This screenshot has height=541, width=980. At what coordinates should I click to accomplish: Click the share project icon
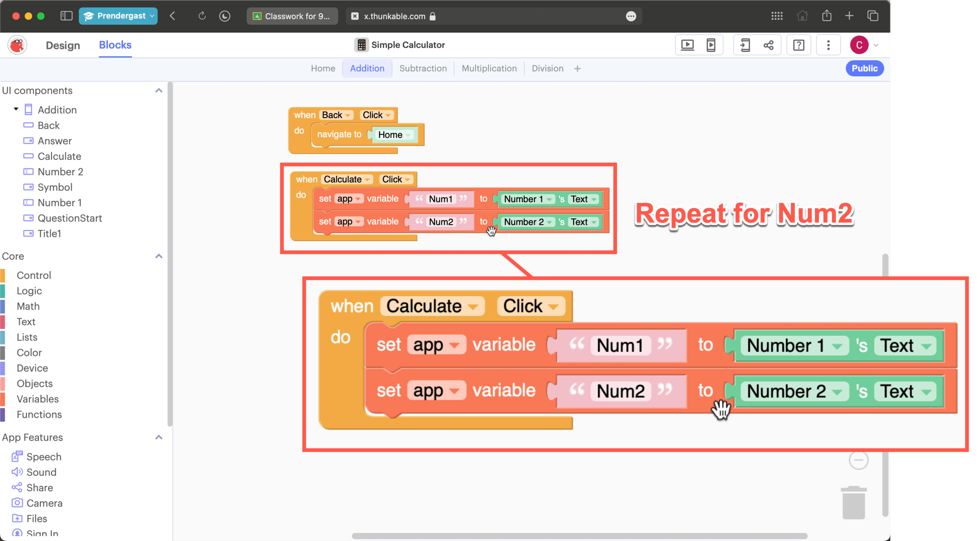[768, 45]
